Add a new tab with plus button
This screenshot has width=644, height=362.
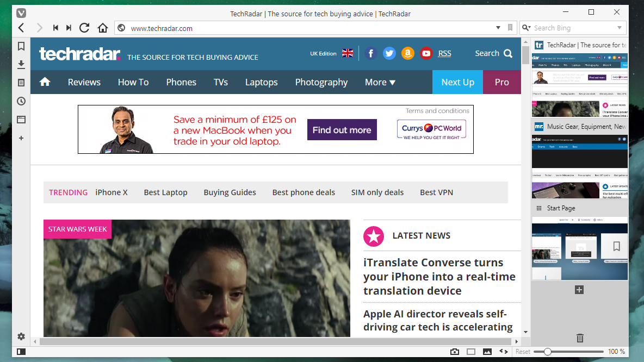point(579,290)
